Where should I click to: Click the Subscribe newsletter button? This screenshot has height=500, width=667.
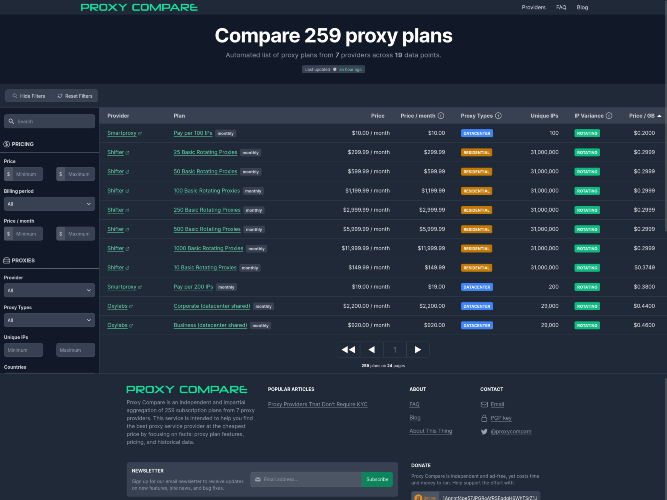pyautogui.click(x=377, y=479)
